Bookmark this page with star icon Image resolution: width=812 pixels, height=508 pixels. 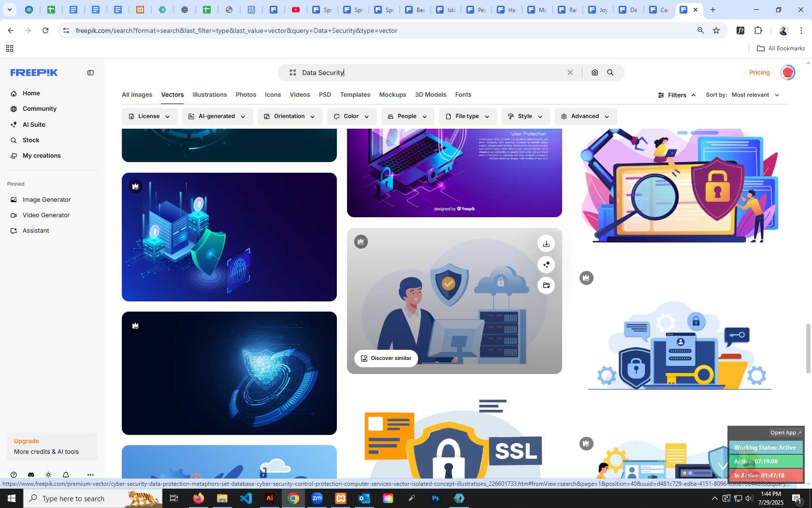tap(716, 30)
